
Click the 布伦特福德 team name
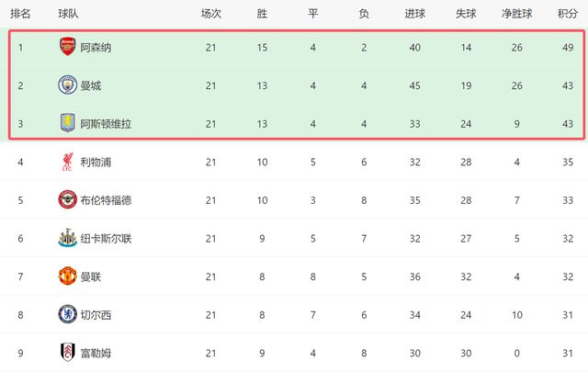106,200
